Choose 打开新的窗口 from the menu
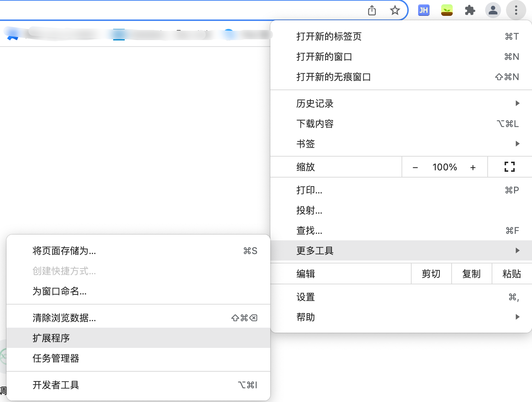 pos(401,57)
